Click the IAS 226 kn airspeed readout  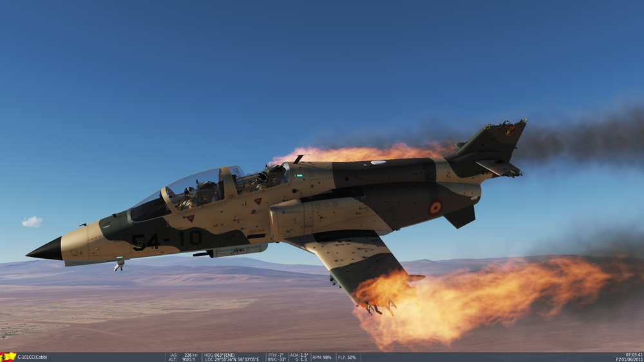click(184, 355)
